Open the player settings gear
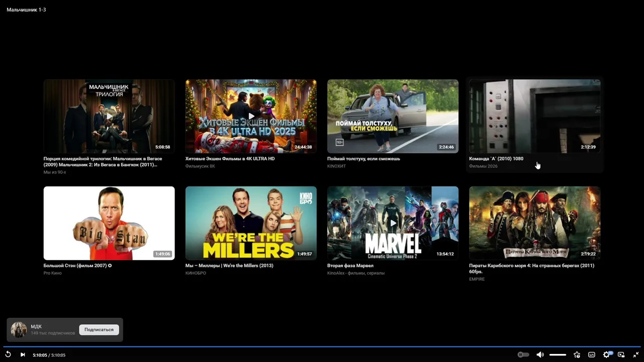The image size is (644, 362). pyautogui.click(x=606, y=354)
